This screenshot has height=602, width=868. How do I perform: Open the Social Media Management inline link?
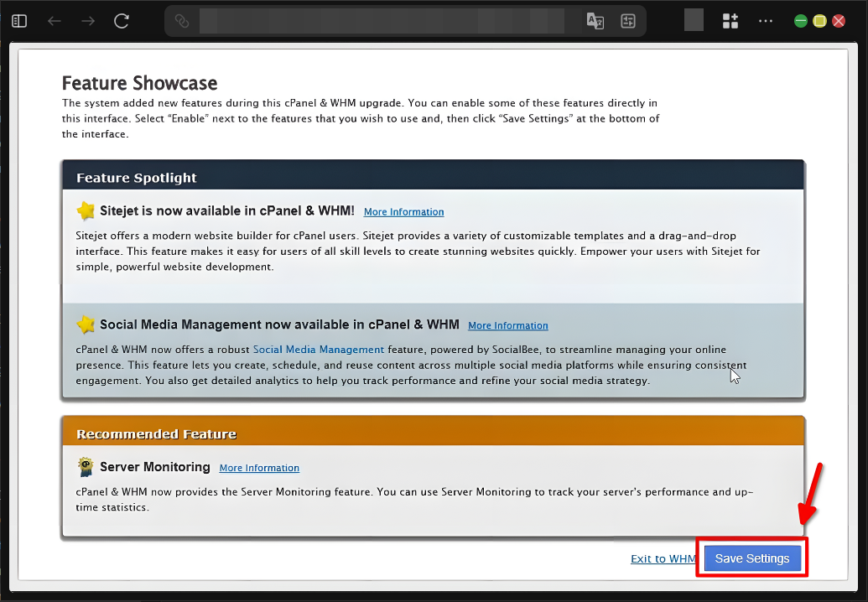(x=318, y=350)
